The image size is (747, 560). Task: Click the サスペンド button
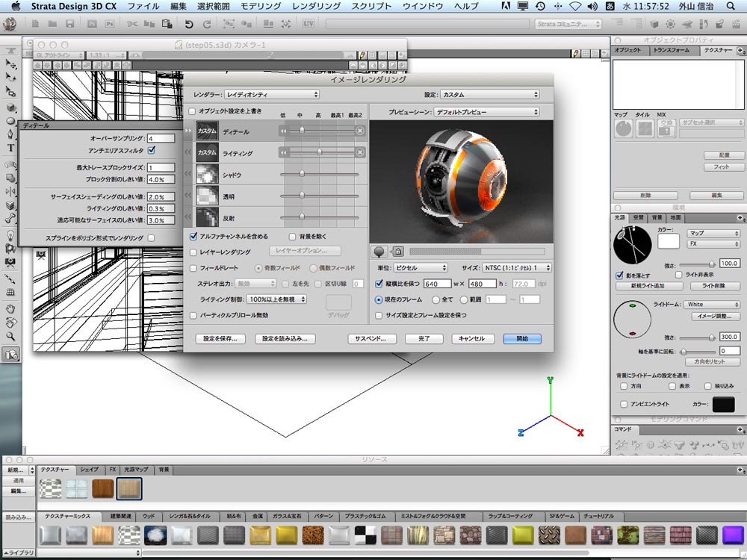371,338
